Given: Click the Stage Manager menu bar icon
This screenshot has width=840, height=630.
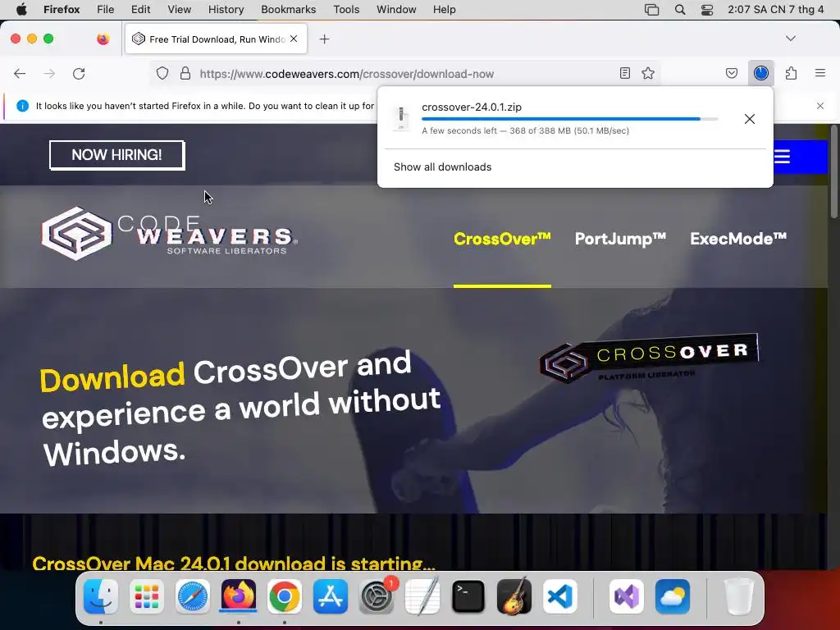Looking at the screenshot, I should 652,10.
